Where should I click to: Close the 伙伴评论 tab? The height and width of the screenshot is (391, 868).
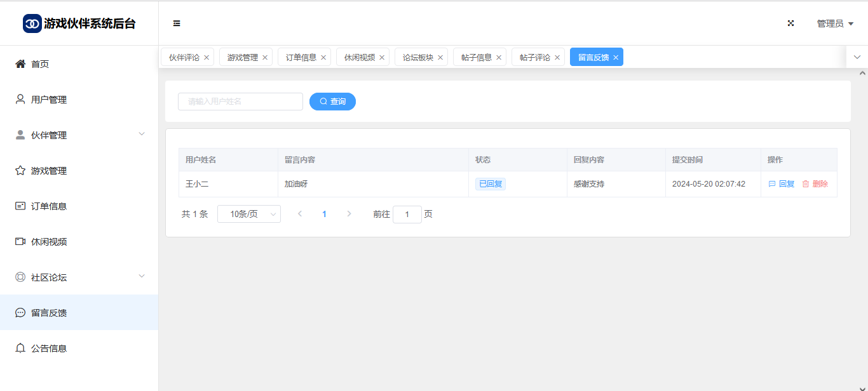(x=207, y=58)
